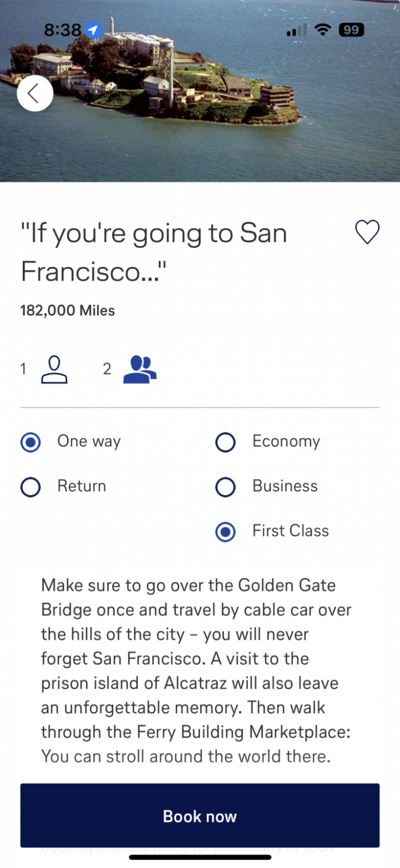
Task: Tap the 8:38 clock in status bar
Action: click(x=62, y=30)
